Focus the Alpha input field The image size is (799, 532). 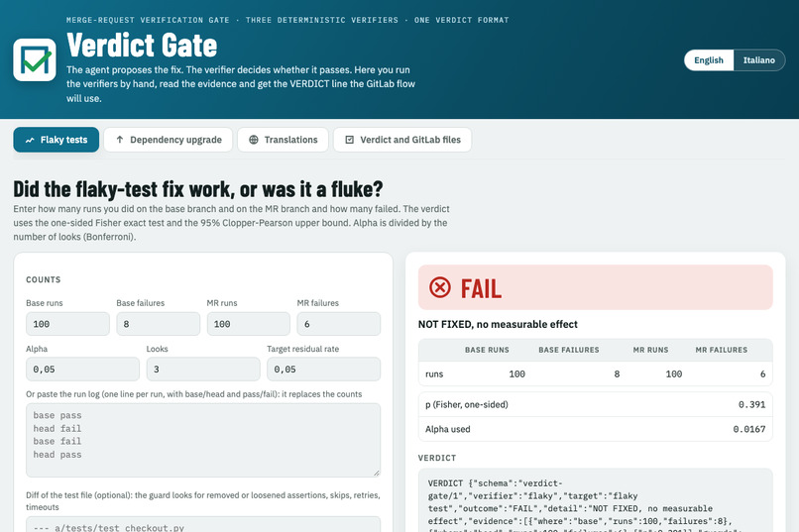point(82,370)
